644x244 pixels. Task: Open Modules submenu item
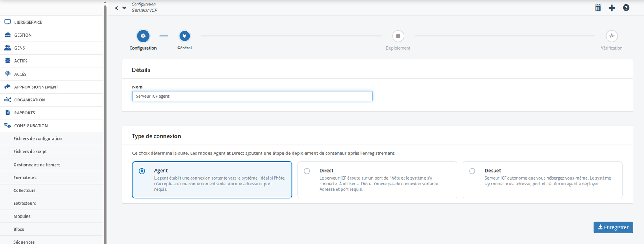point(51,216)
